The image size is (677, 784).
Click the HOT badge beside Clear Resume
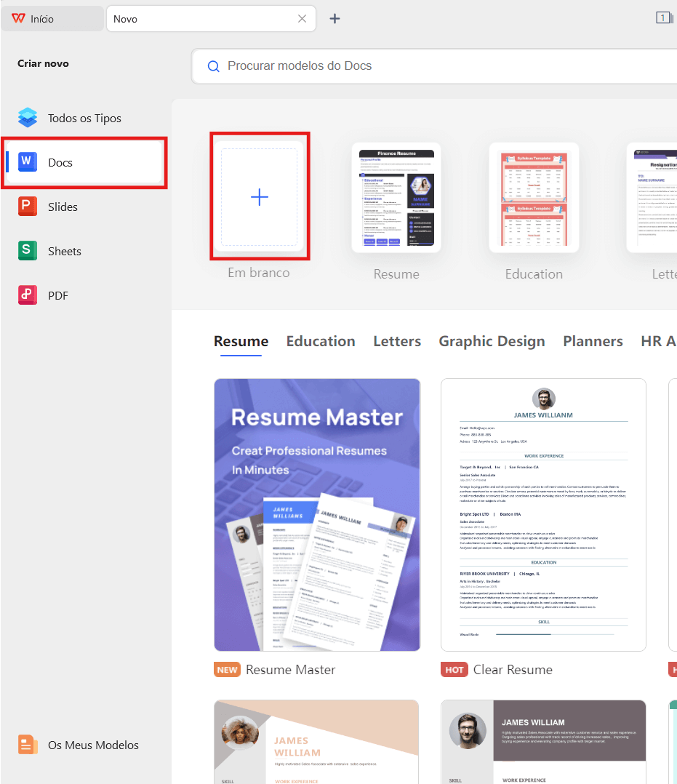tap(454, 670)
